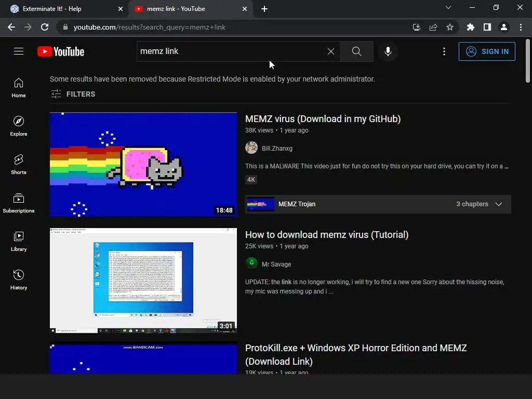Image resolution: width=532 pixels, height=399 pixels.
Task: Open 'How to download memz virus (Tutorial)' title
Action: point(327,235)
